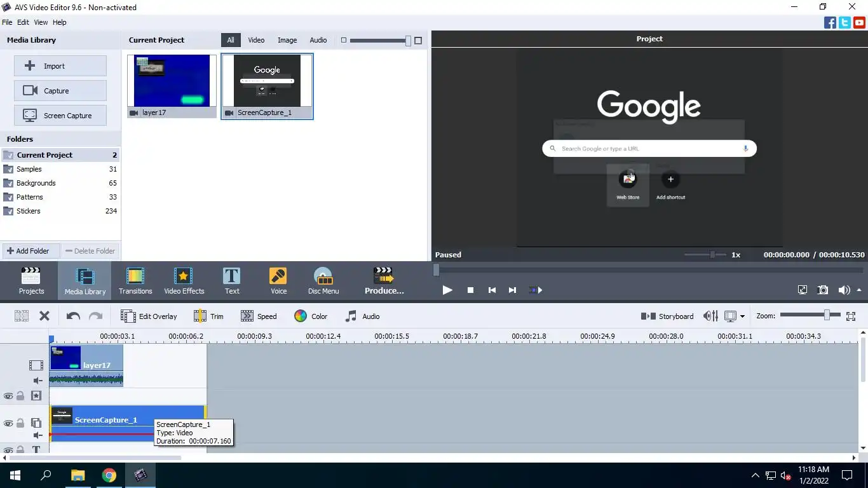Click the Media Library toolbar button
Screen dimensions: 868x488
click(85, 281)
